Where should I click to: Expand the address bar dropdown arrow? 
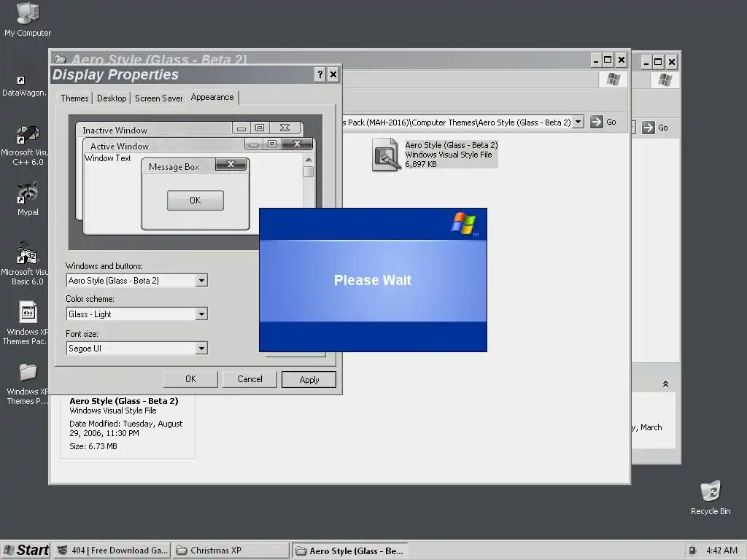[x=578, y=122]
